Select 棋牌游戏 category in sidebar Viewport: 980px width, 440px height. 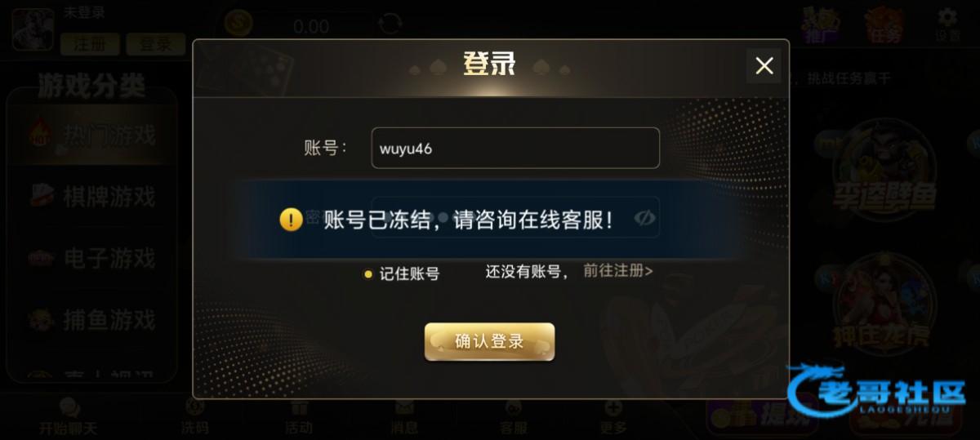point(92,196)
